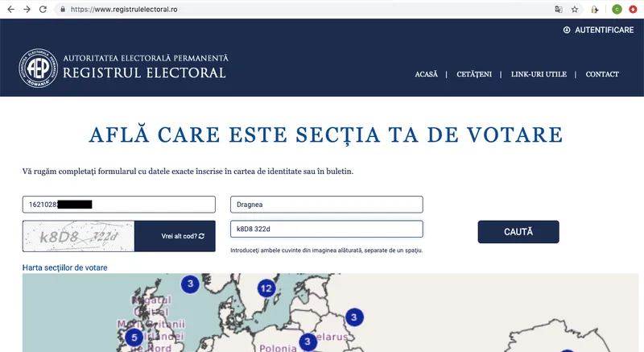Open the CETĂȚENI menu item
The width and height of the screenshot is (644, 352).
pyautogui.click(x=474, y=74)
